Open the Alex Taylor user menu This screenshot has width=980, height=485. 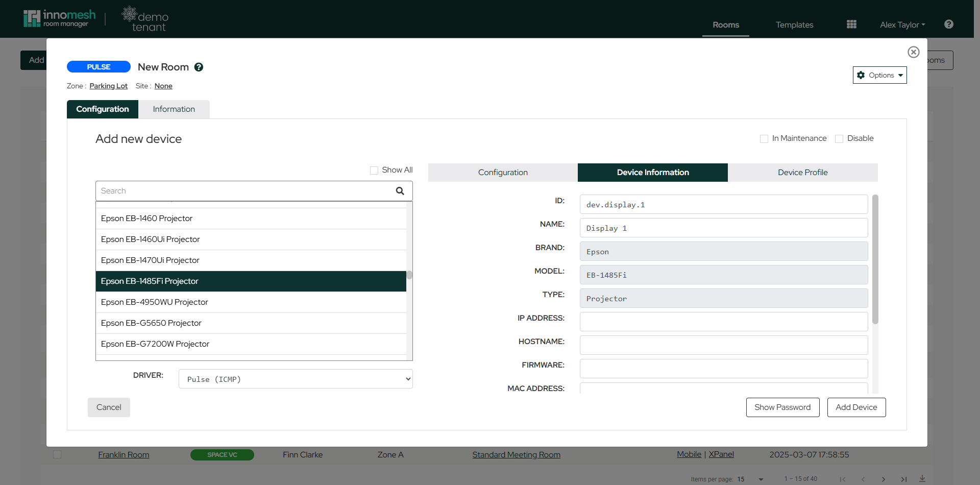[902, 25]
